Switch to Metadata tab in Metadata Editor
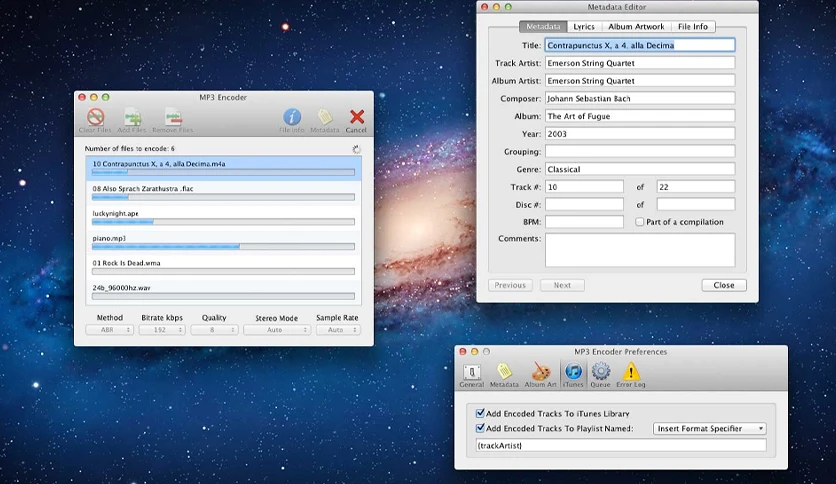The width and height of the screenshot is (836, 484). [543, 26]
